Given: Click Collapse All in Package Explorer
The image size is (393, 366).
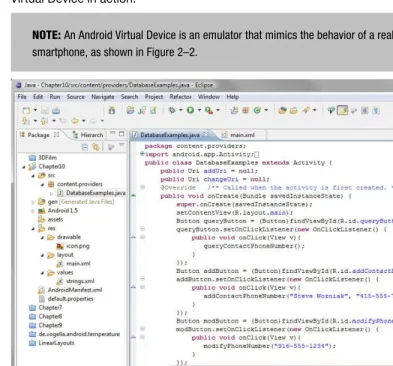Looking at the screenshot, I should 85,147.
